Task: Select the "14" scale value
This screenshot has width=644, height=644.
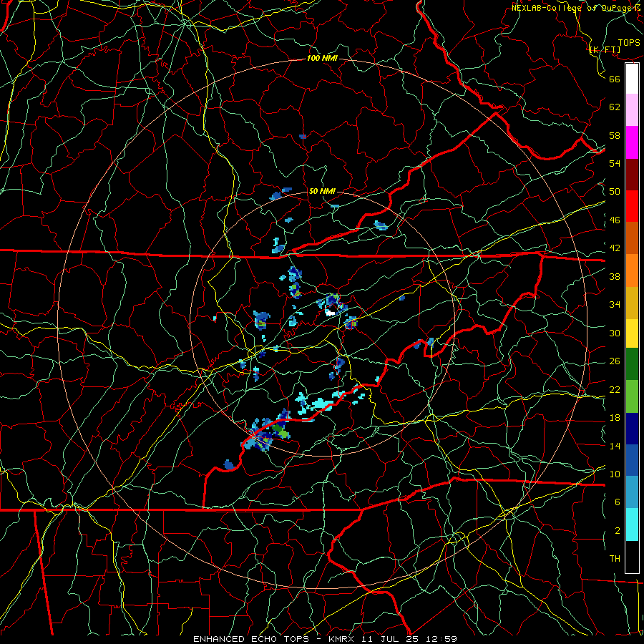Action: coord(615,446)
